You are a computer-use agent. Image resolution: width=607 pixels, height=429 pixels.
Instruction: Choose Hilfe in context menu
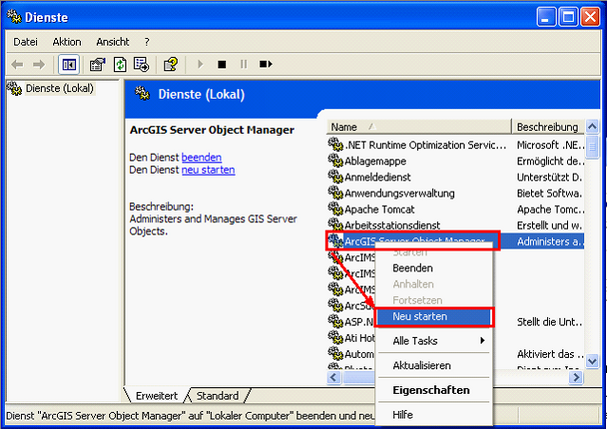[x=434, y=415]
